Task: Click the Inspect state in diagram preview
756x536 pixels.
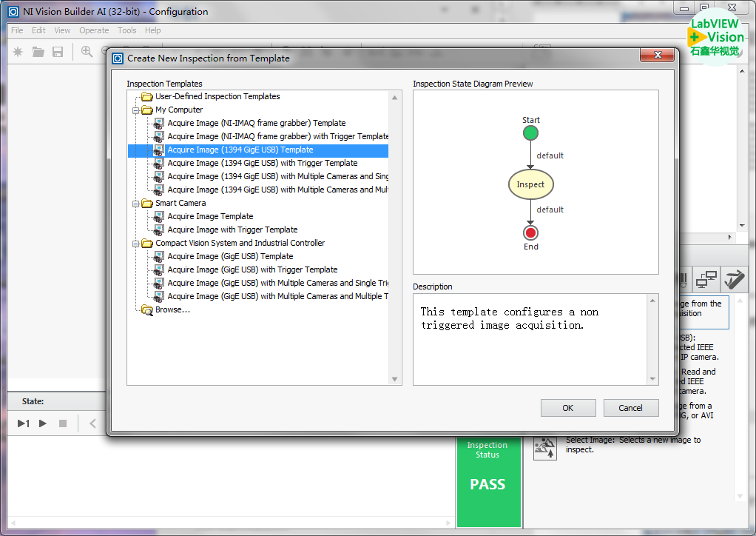Action: (x=530, y=184)
